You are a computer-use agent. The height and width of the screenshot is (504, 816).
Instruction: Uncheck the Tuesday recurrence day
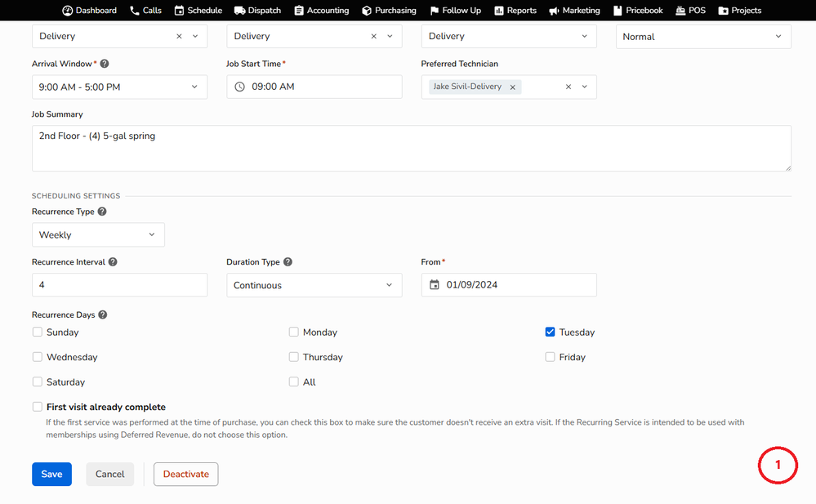551,332
